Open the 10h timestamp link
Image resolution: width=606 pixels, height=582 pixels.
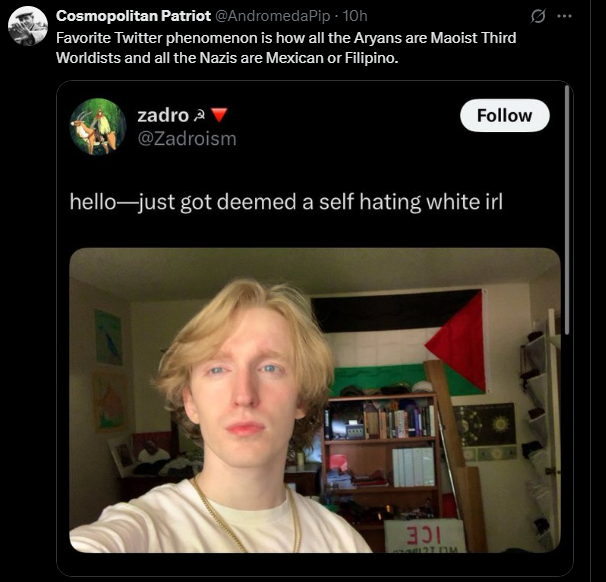click(355, 16)
